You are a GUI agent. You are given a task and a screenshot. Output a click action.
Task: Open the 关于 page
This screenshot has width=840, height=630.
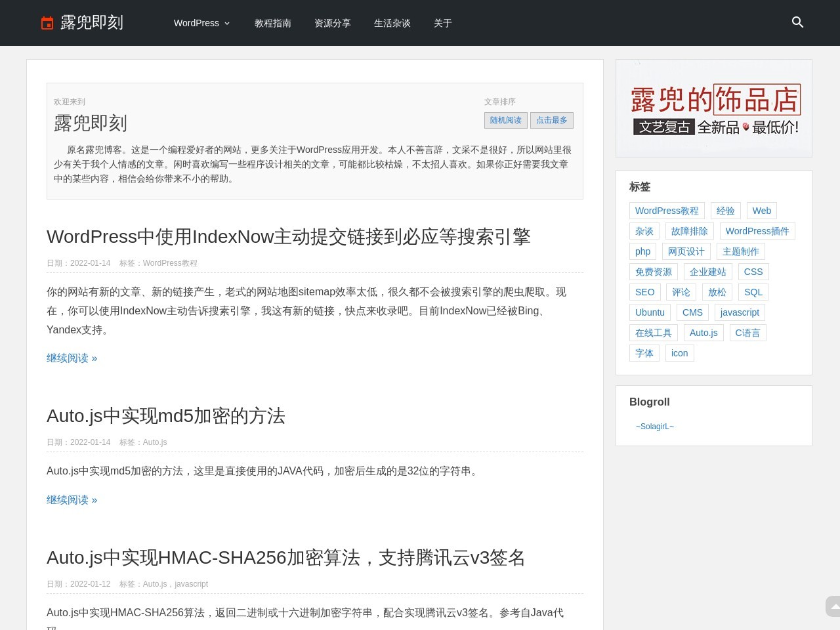(x=442, y=23)
